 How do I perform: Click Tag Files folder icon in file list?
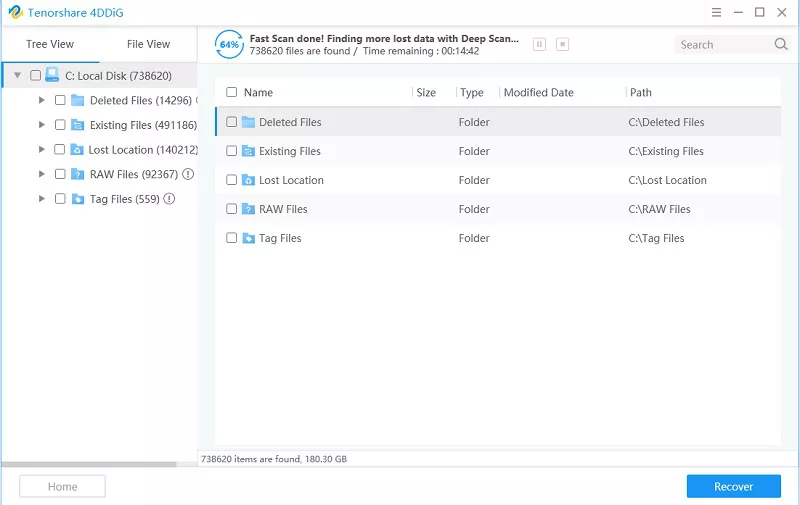tap(248, 238)
